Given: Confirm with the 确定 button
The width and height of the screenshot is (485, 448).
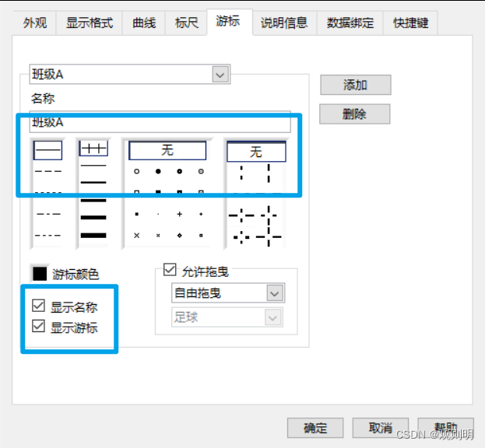Looking at the screenshot, I should (x=315, y=428).
